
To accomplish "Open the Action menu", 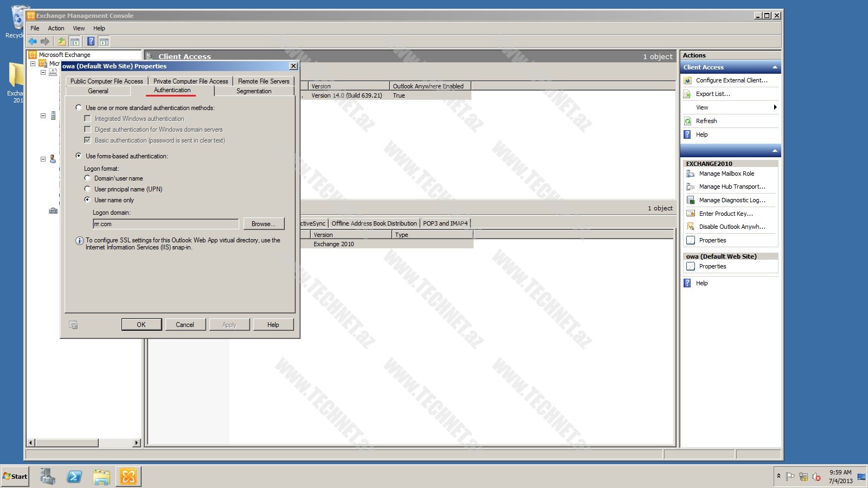I will [x=56, y=28].
